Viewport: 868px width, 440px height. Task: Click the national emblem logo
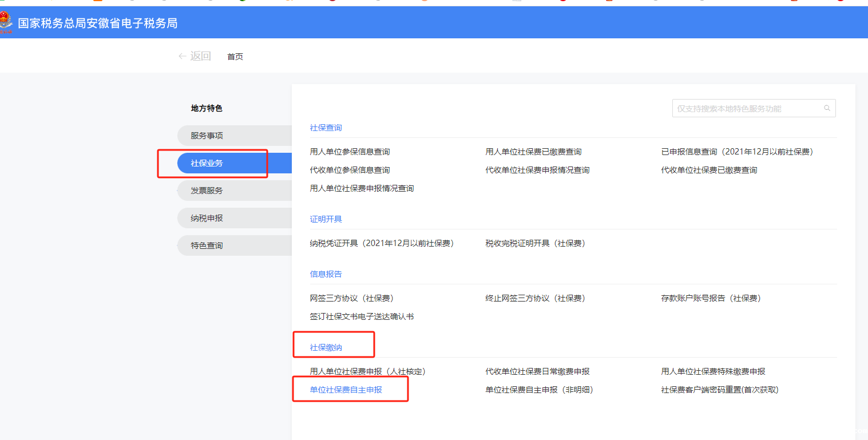coord(8,22)
